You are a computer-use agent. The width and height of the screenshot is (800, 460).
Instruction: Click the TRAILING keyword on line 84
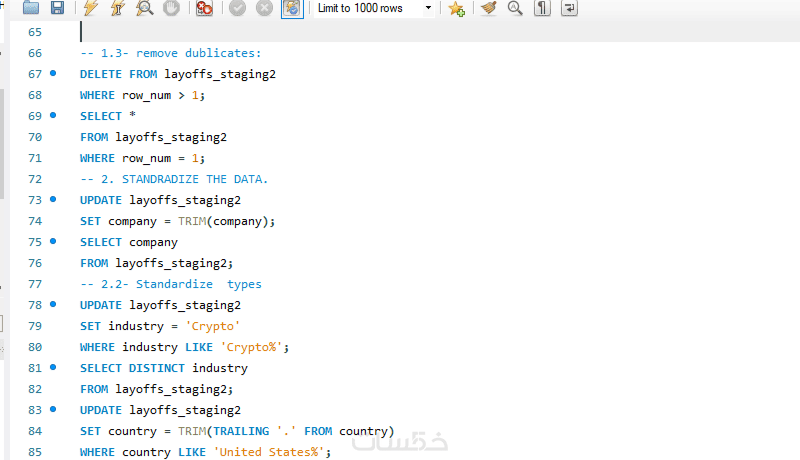coord(241,431)
